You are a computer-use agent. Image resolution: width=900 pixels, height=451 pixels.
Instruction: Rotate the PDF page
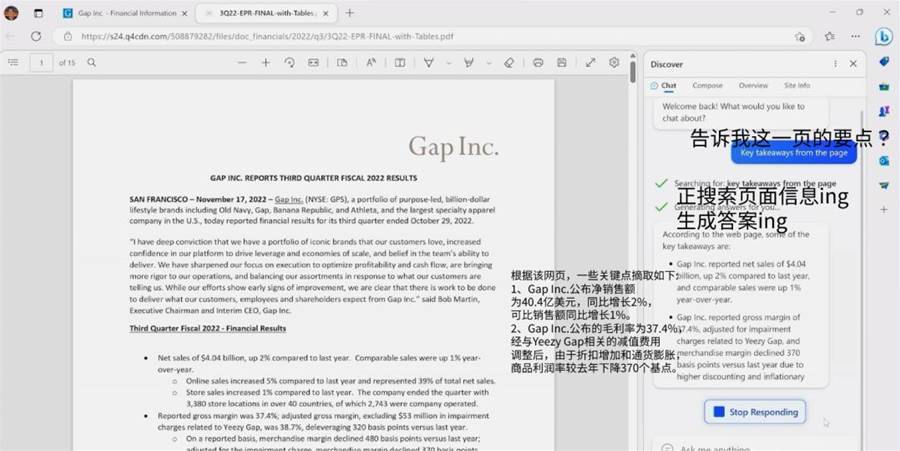[289, 63]
